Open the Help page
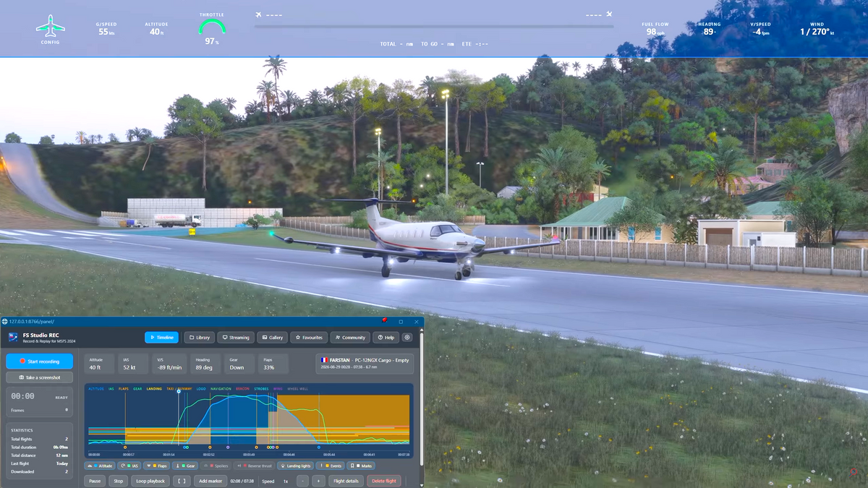This screenshot has height=488, width=868. coord(386,338)
